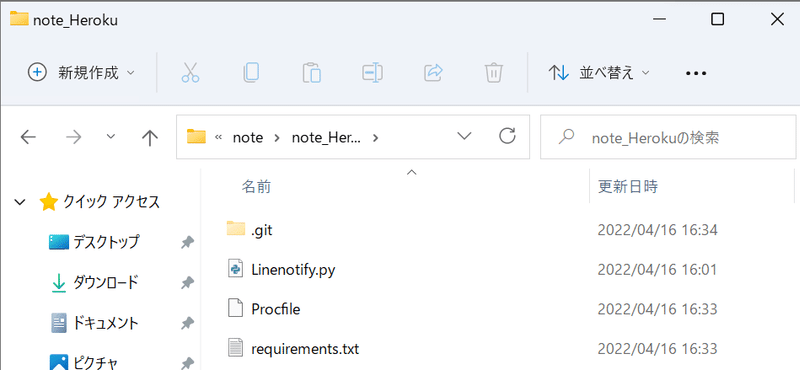This screenshot has width=800, height=370.
Task: Click the Copy icon in toolbar
Action: click(x=251, y=73)
